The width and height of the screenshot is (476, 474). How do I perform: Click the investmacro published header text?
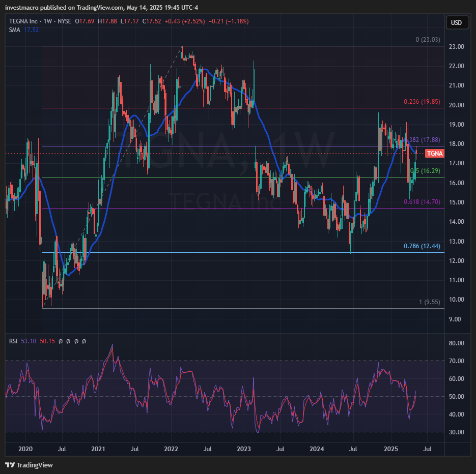click(x=102, y=7)
